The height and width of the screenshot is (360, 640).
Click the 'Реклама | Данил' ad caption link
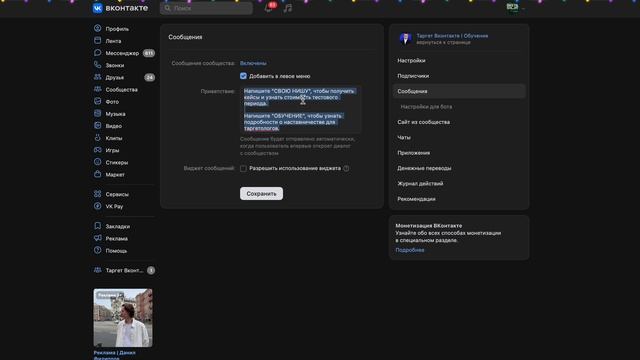tap(114, 355)
